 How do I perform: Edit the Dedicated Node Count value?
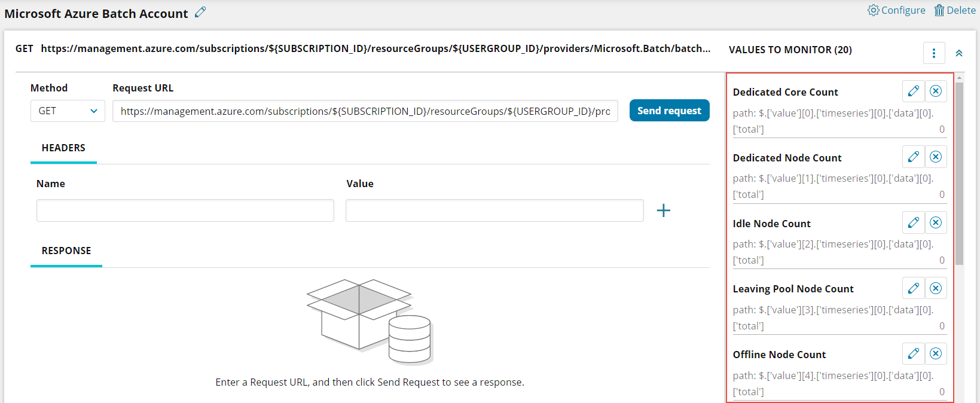[913, 157]
